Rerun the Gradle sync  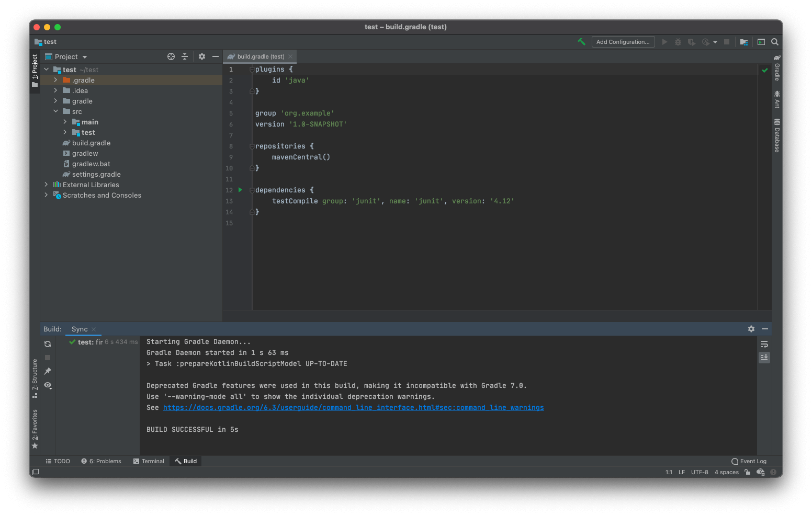(x=47, y=343)
